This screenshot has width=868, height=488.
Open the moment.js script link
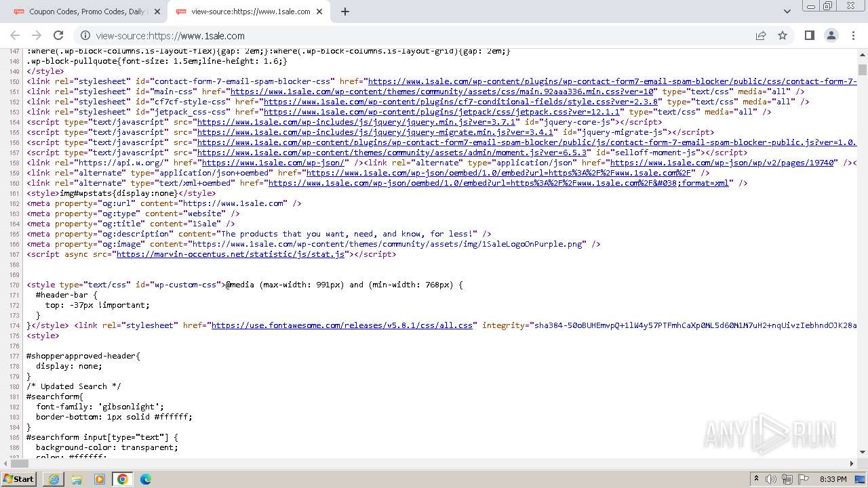click(393, 152)
